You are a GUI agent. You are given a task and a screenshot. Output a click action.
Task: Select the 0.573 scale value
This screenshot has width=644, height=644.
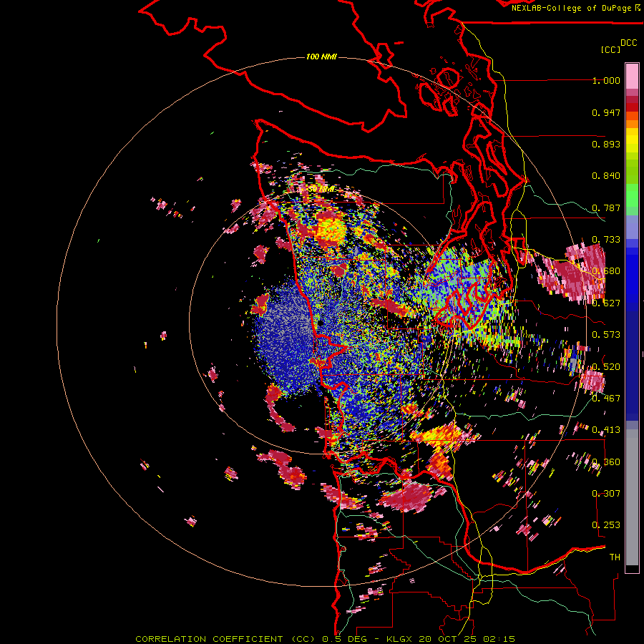point(606,335)
